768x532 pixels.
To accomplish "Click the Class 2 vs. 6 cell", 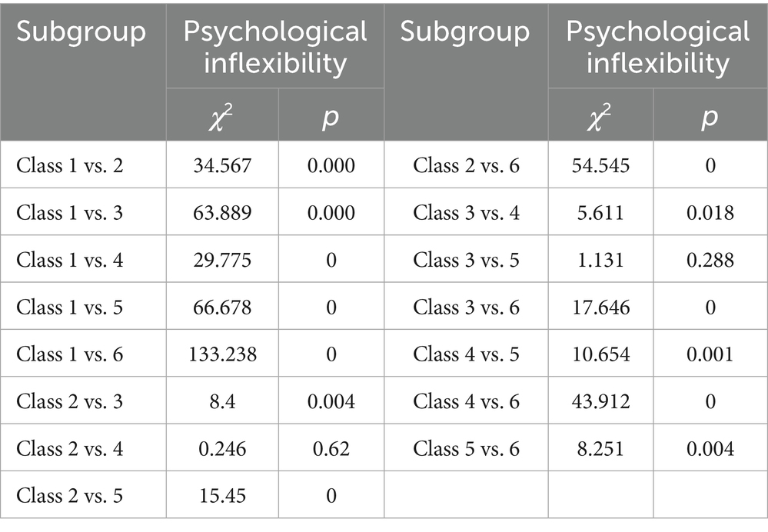I will (x=466, y=165).
